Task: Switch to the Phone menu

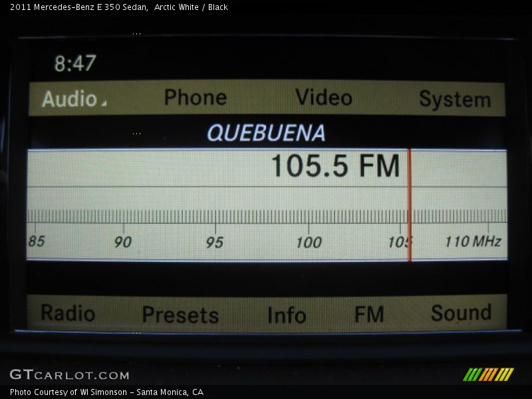Action: [196, 97]
